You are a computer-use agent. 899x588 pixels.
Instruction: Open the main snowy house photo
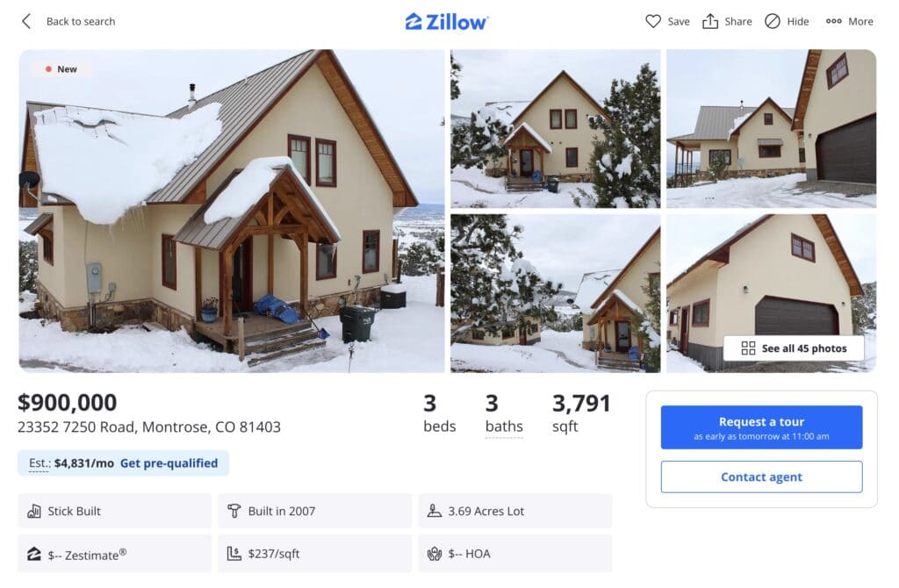click(232, 211)
